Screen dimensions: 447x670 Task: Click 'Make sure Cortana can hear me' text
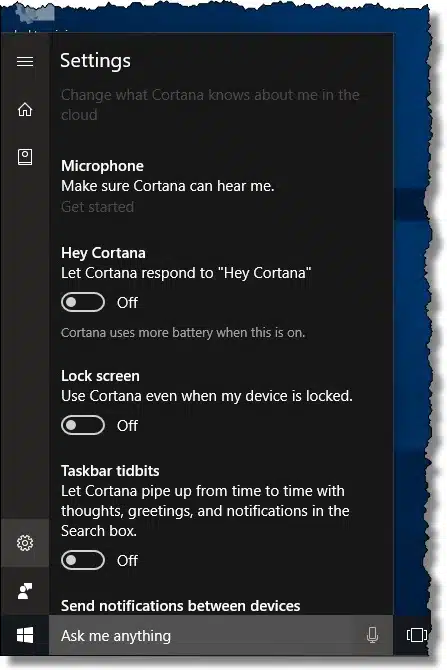pos(168,186)
